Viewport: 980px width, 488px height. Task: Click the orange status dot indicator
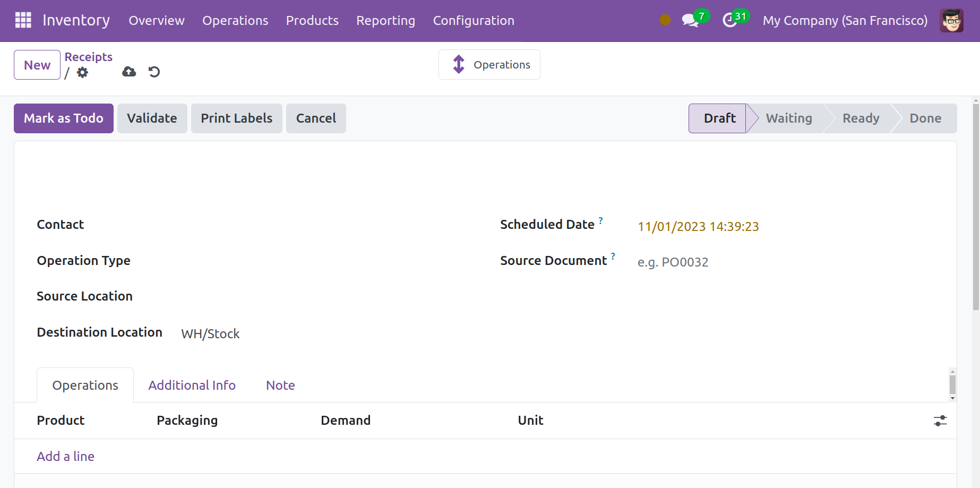(x=665, y=20)
